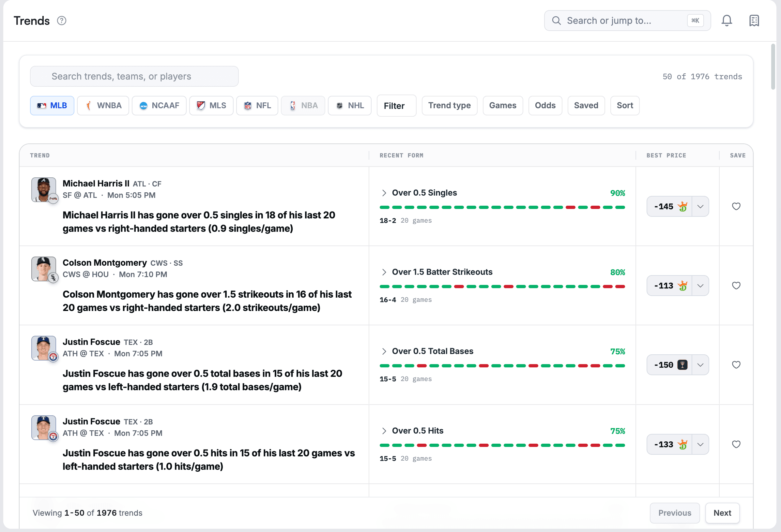The image size is (781, 532).
Task: Click the Filter button
Action: click(397, 106)
